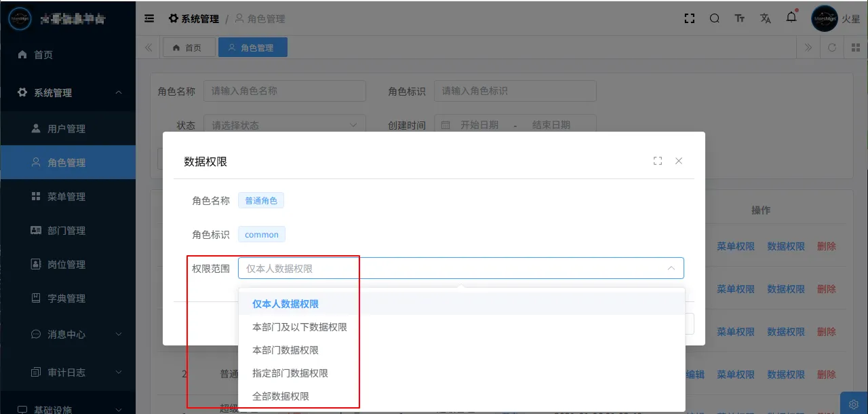
Task: Refresh the current tab page icon
Action: click(x=832, y=48)
